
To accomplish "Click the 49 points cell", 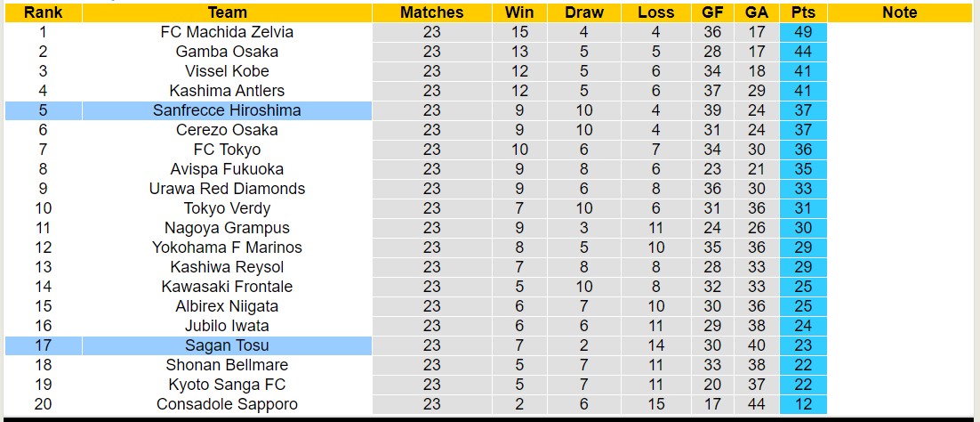I will [801, 32].
